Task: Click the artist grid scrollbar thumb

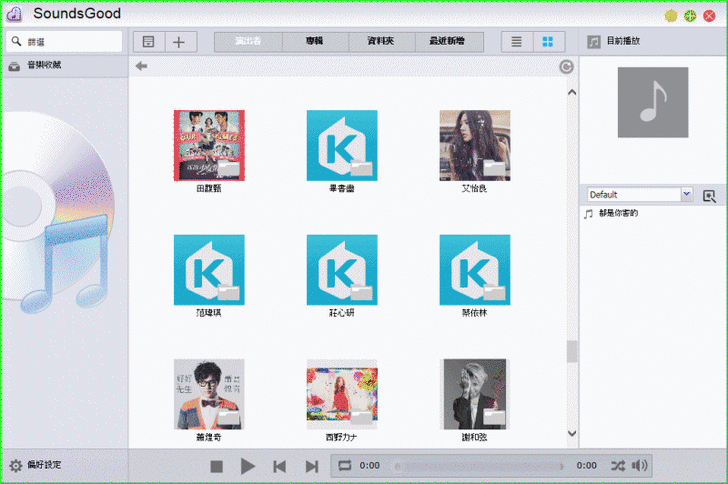Action: [x=572, y=351]
